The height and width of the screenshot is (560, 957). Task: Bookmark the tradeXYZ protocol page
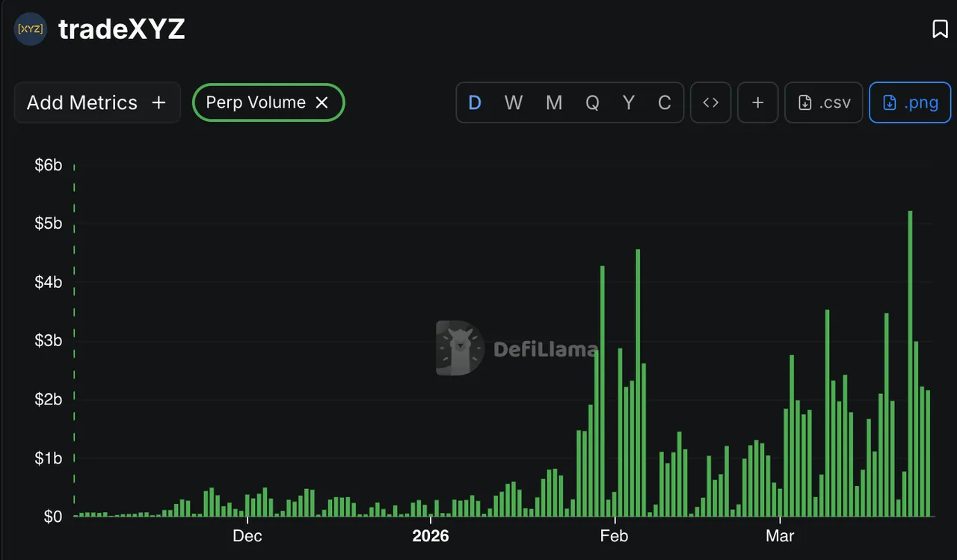pyautogui.click(x=940, y=29)
